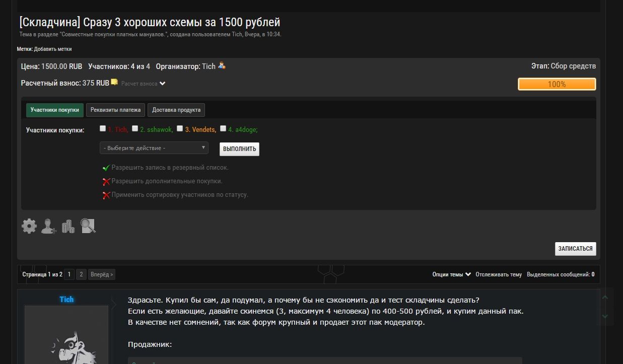Click the add participant person icon
The width and height of the screenshot is (623, 364).
click(49, 226)
